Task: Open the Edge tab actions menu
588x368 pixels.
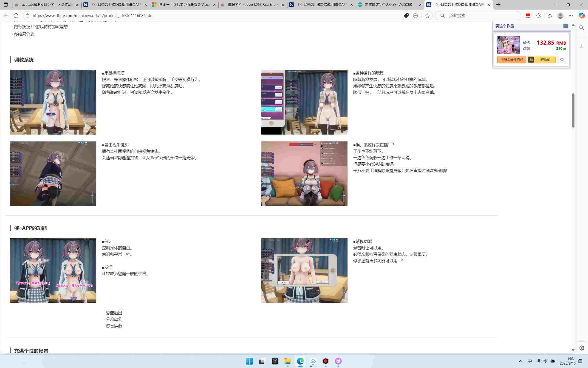Action: [x=6, y=5]
